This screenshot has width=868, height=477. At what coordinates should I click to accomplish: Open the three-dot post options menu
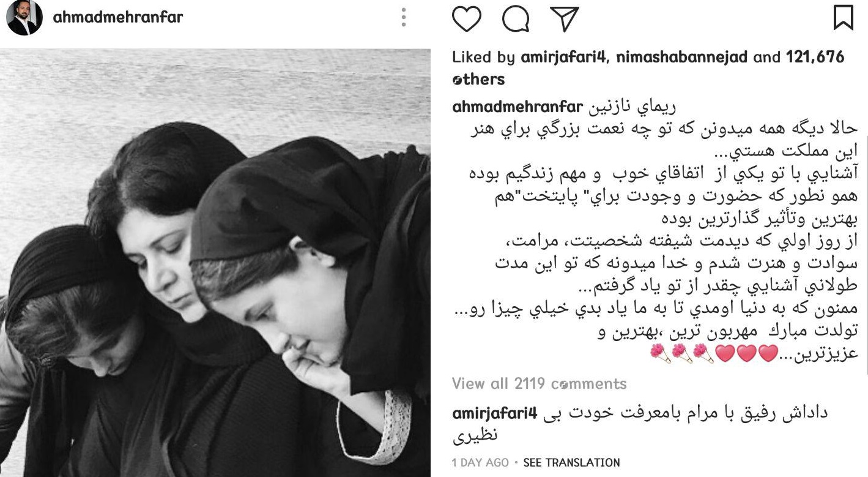403,17
